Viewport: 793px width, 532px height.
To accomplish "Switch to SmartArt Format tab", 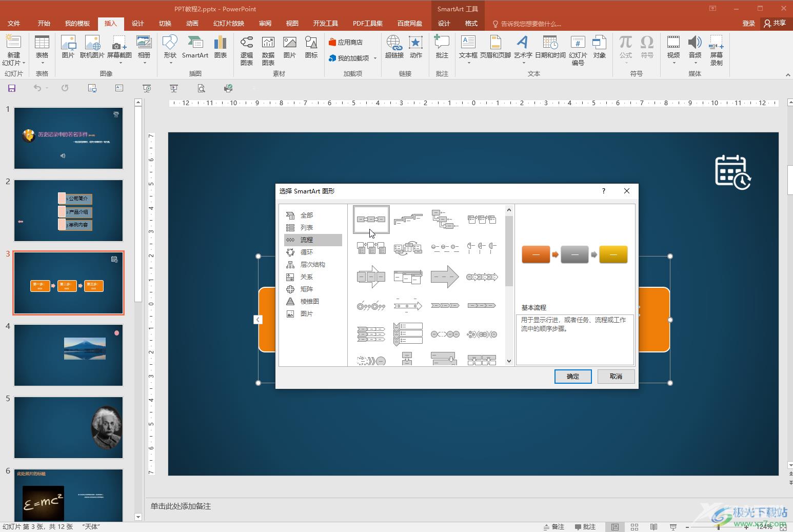I will pyautogui.click(x=471, y=23).
